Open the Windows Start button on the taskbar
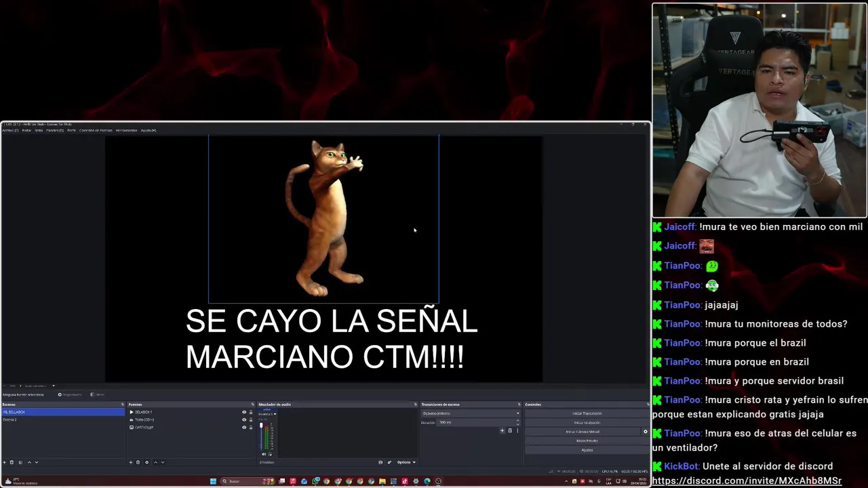868x488 pixels. (213, 481)
